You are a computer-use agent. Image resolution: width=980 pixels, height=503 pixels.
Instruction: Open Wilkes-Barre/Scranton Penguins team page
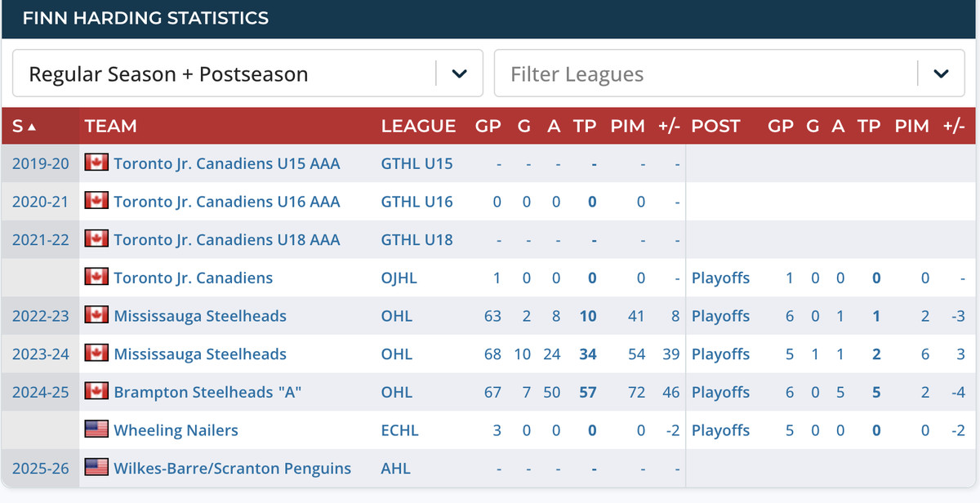pyautogui.click(x=232, y=469)
